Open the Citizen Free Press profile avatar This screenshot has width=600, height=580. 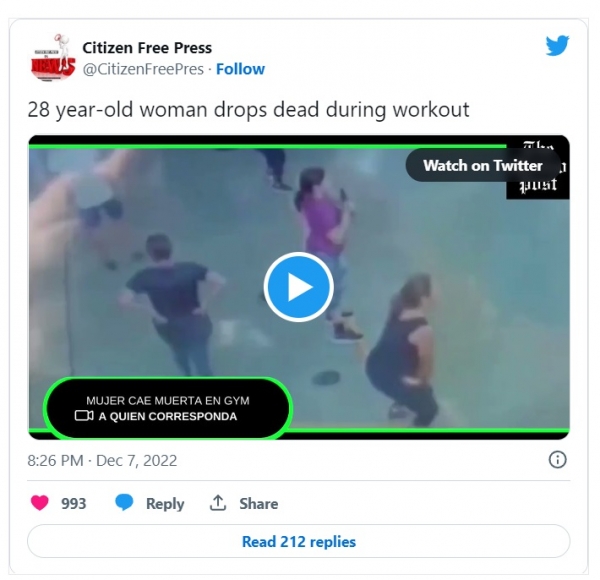[x=53, y=58]
